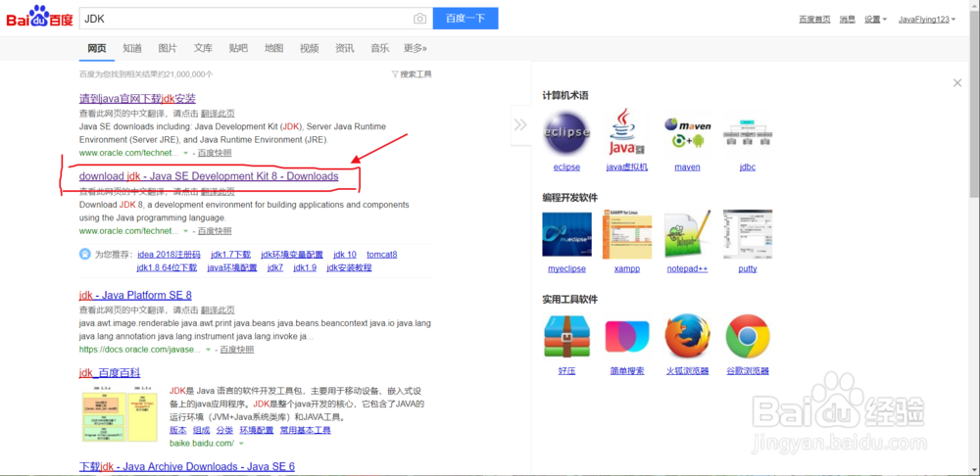Collapse sidebar with double-arrow button
The width and height of the screenshot is (980, 476).
pyautogui.click(x=520, y=125)
